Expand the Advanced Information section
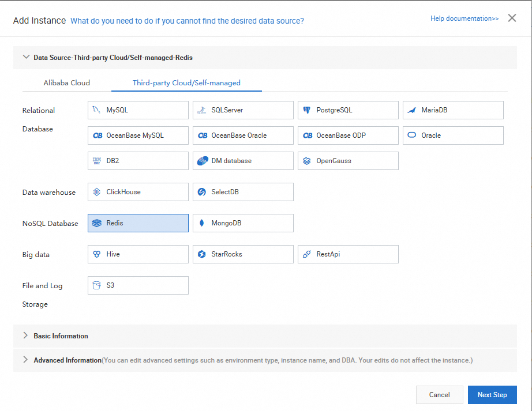Screen dimensions: 532x411 point(25,360)
